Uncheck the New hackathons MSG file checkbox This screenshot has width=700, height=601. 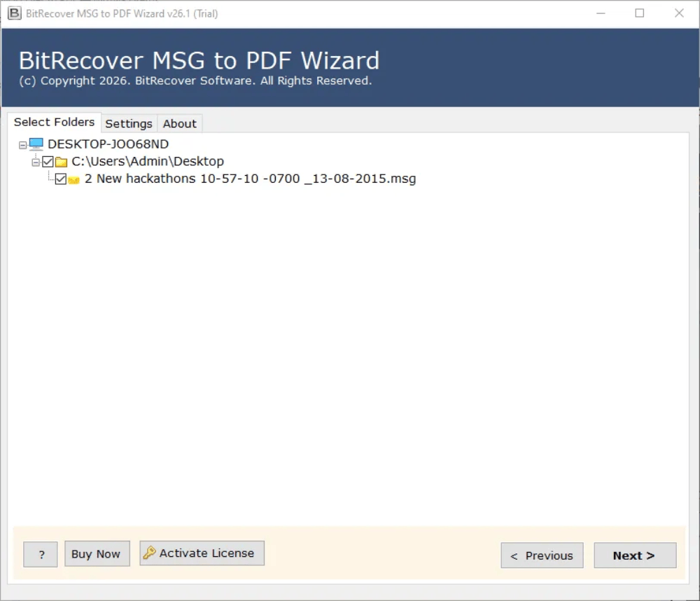61,179
